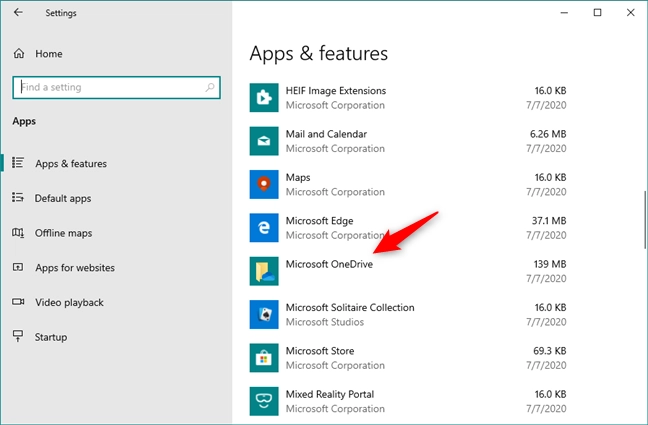Click the HEIF Image Extensions app icon

coord(264,98)
